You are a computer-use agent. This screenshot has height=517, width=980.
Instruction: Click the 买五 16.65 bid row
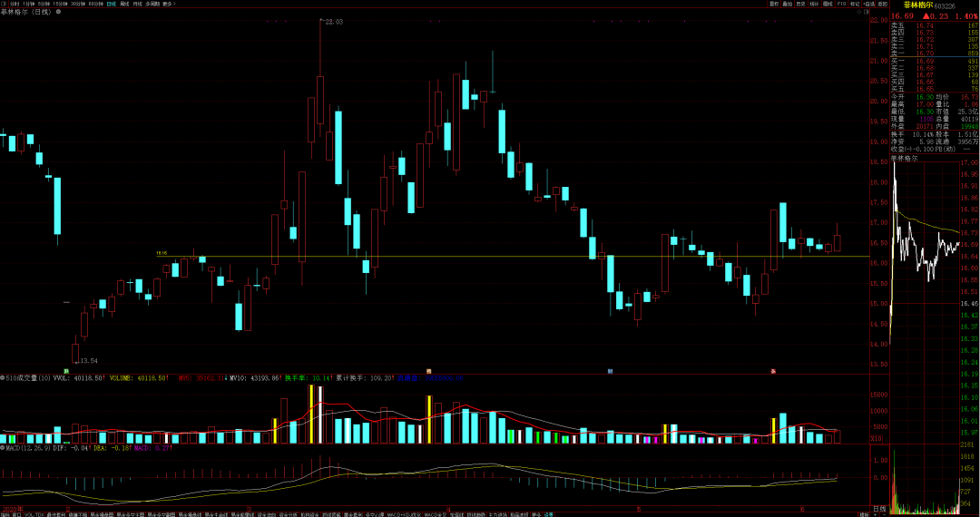coord(935,89)
